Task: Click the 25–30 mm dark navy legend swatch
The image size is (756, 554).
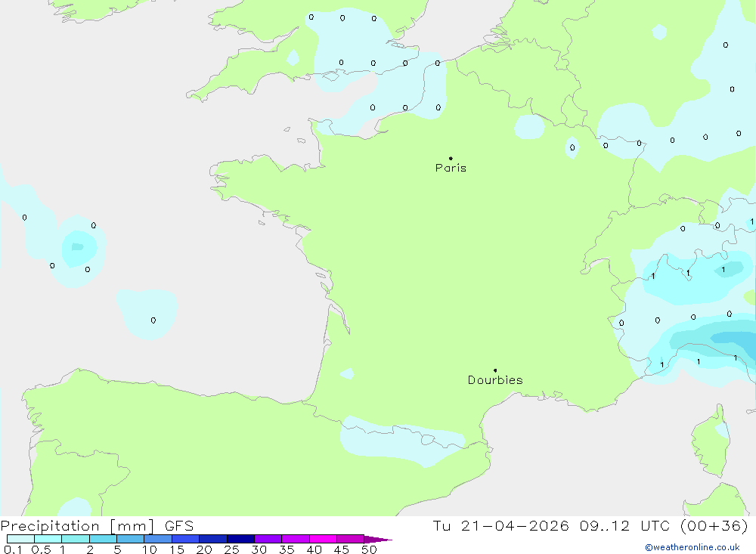Action: pyautogui.click(x=240, y=539)
